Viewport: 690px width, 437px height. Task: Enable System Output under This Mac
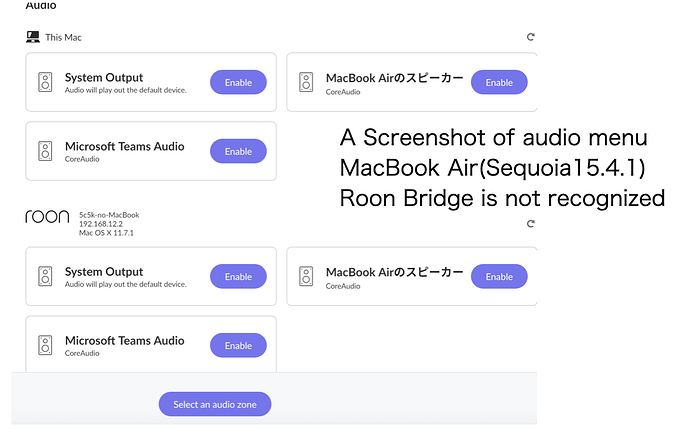click(x=238, y=82)
